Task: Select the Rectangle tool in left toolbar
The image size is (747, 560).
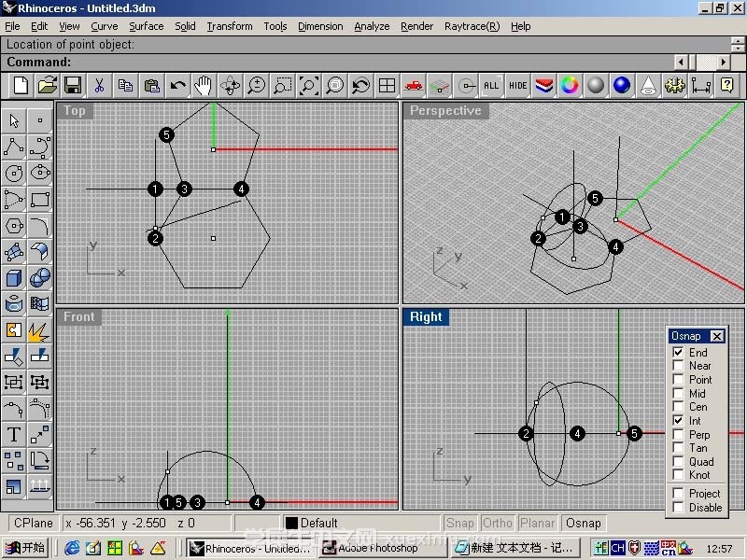Action: [x=40, y=200]
